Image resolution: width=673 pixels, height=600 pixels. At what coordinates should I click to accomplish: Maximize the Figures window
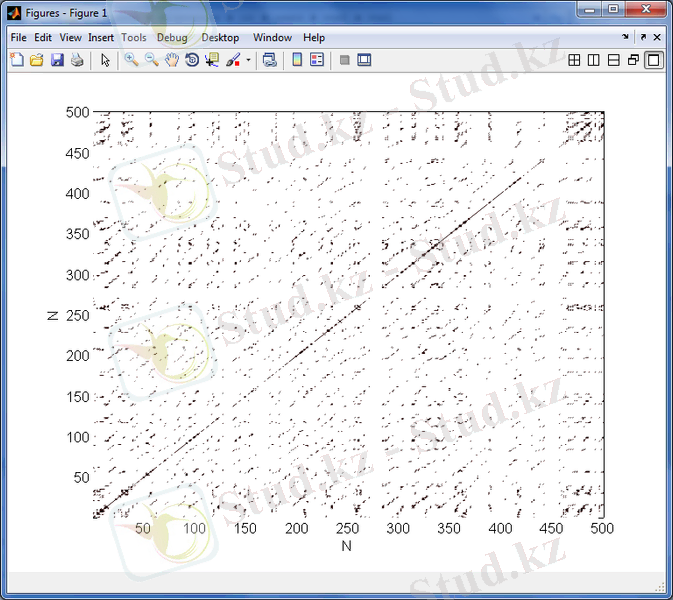pos(613,9)
